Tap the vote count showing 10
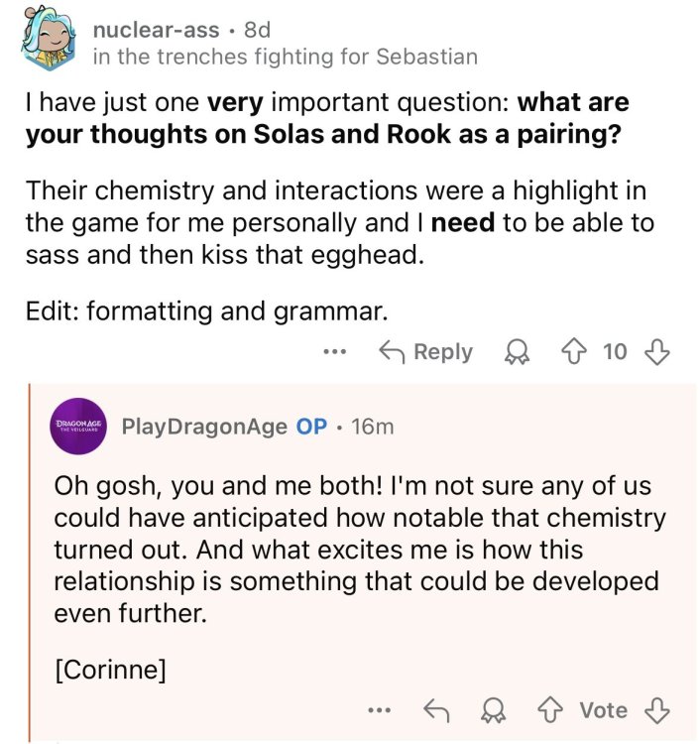 coord(615,352)
